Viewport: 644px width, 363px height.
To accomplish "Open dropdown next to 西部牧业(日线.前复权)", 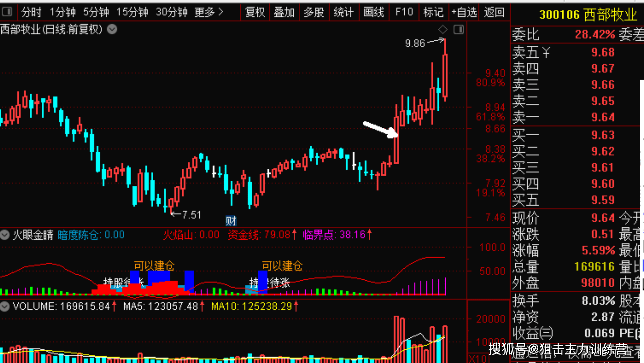I will tap(112, 29).
